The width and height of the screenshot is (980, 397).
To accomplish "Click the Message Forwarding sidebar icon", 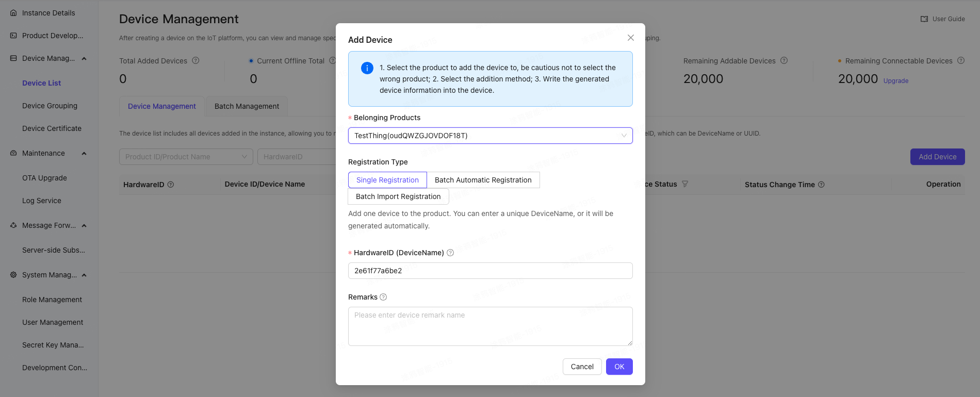I will [13, 225].
